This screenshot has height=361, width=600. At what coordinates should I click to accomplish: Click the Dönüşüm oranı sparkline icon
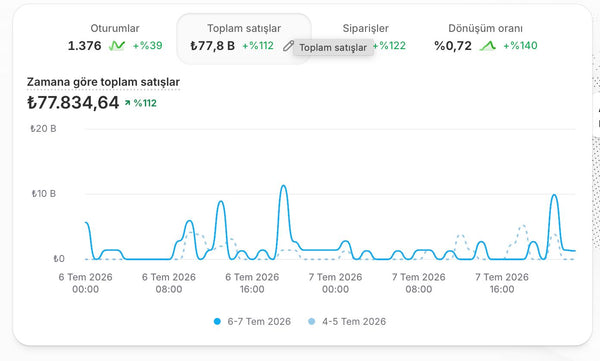[488, 46]
